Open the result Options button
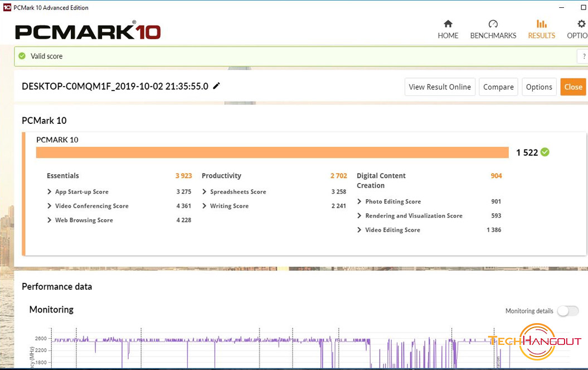 539,87
